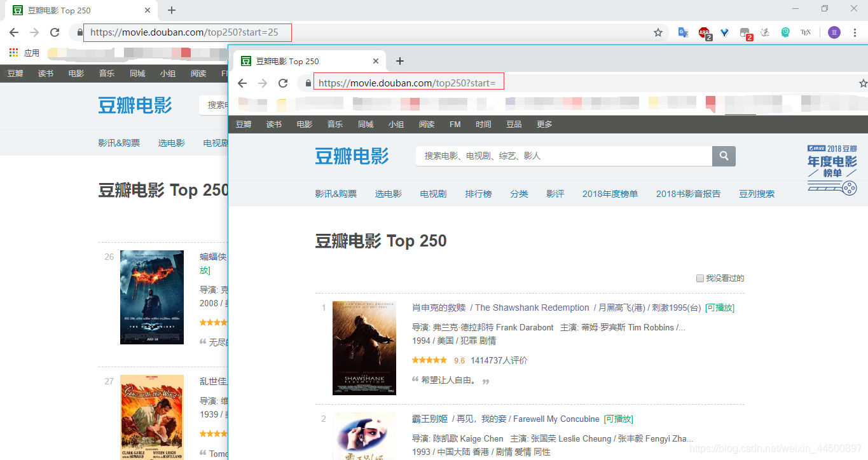
Task: Open 音乐 in front window top nav
Action: tap(335, 125)
